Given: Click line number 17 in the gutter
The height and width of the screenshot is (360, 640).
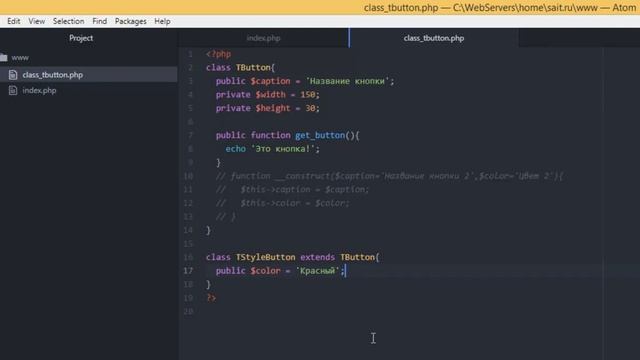Looking at the screenshot, I should [x=188, y=271].
